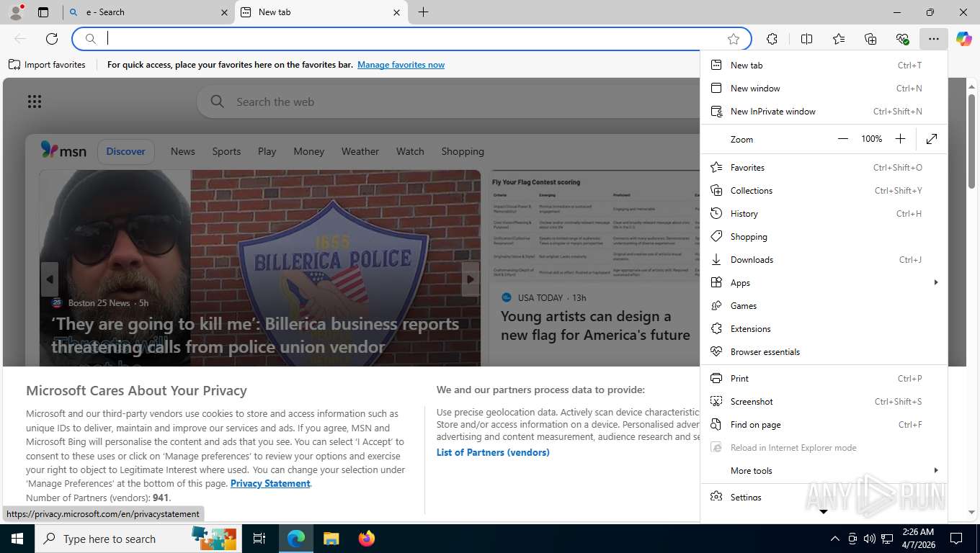Open Favorites star-list icon in toolbar
This screenshot has height=553, width=980.
click(x=839, y=39)
